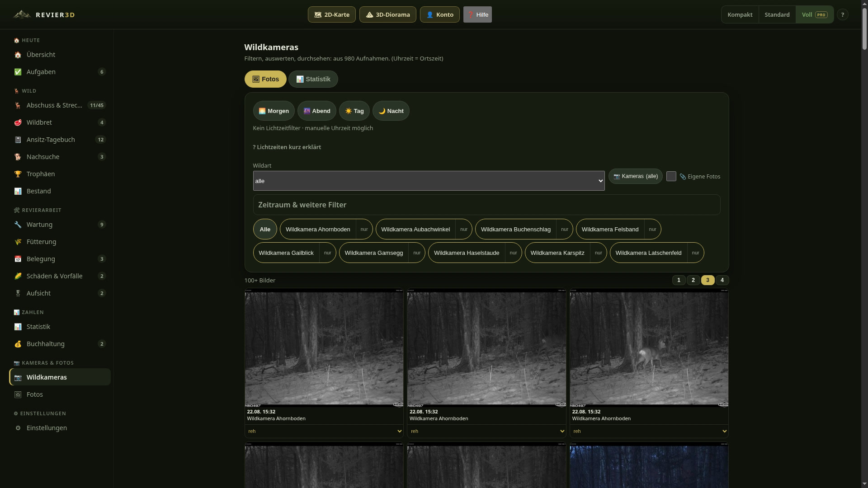Go to page 2 of photos

(x=693, y=280)
